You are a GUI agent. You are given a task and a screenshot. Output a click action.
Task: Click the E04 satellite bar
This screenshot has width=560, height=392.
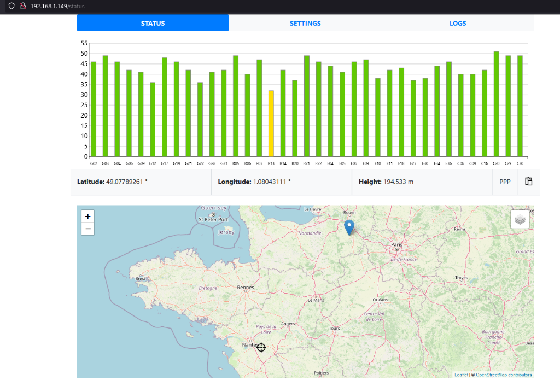tap(330, 112)
